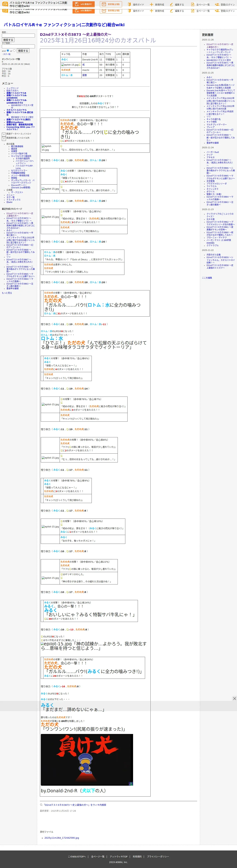The image size is (237, 868).
Task: Open プライバシーポリシー footer link
Action: [158, 857]
